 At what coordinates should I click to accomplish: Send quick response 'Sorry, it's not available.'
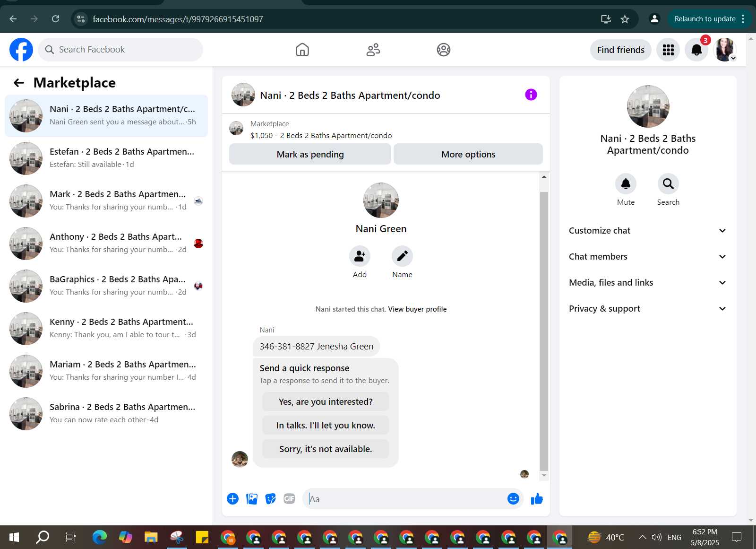point(326,449)
